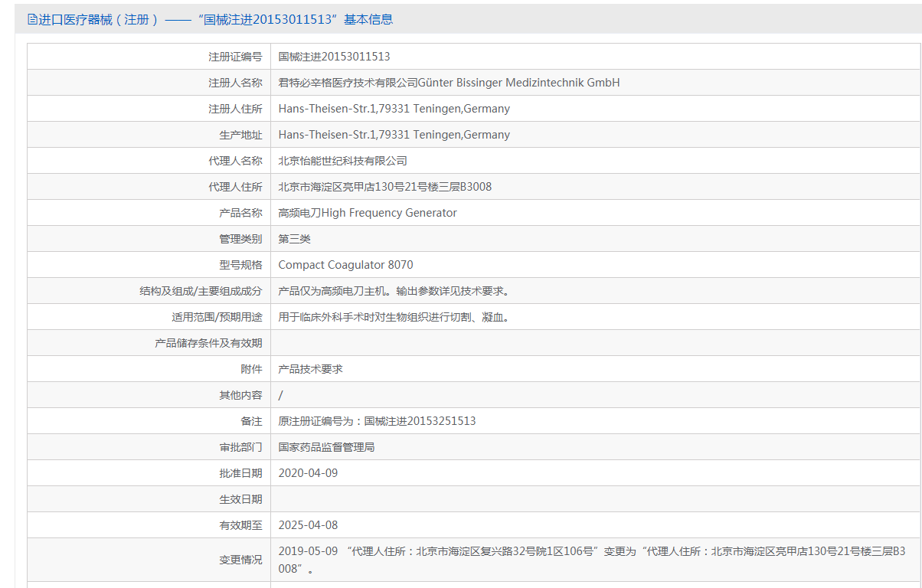This screenshot has width=922, height=588.
Task: Click the 代理人名称 value 北京怡能世纪科技有限公司
Action: (x=343, y=161)
